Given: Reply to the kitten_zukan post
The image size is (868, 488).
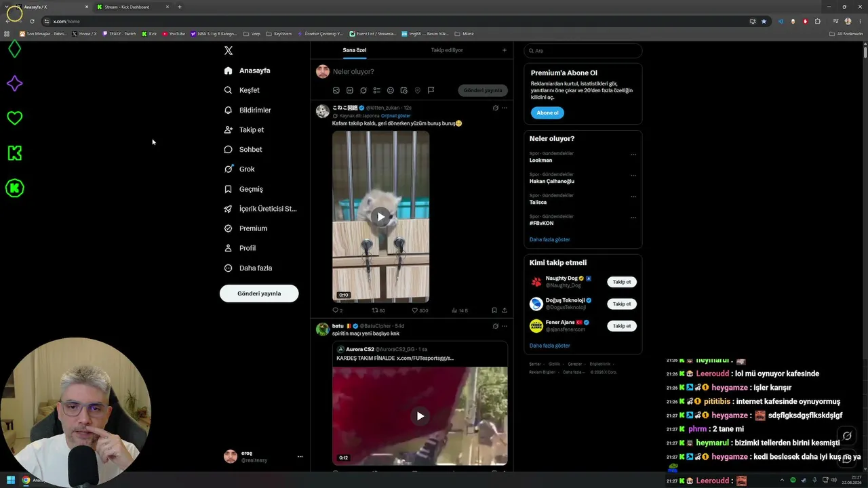Looking at the screenshot, I should click(337, 310).
